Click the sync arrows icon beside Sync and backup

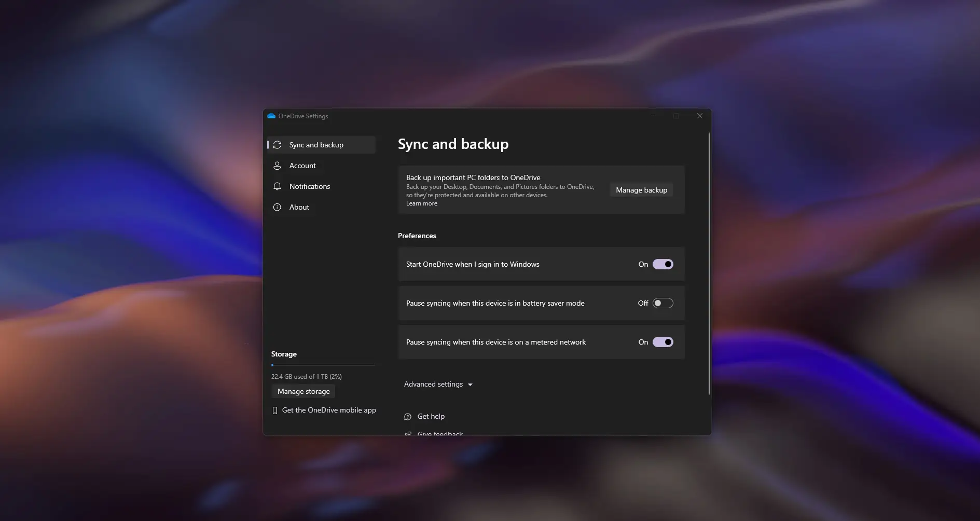278,145
